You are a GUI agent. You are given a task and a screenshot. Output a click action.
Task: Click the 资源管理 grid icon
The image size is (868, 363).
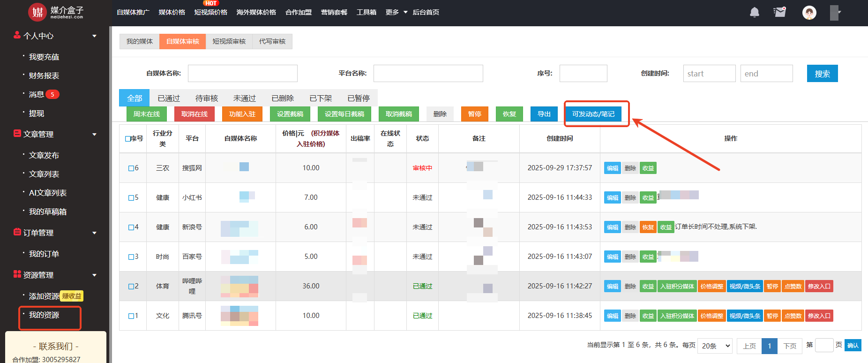click(x=17, y=274)
